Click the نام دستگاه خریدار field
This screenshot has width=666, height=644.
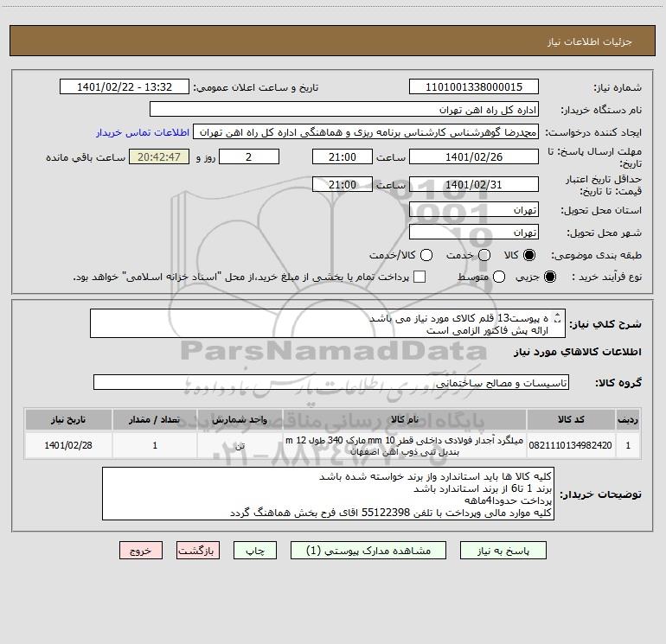pos(344,109)
